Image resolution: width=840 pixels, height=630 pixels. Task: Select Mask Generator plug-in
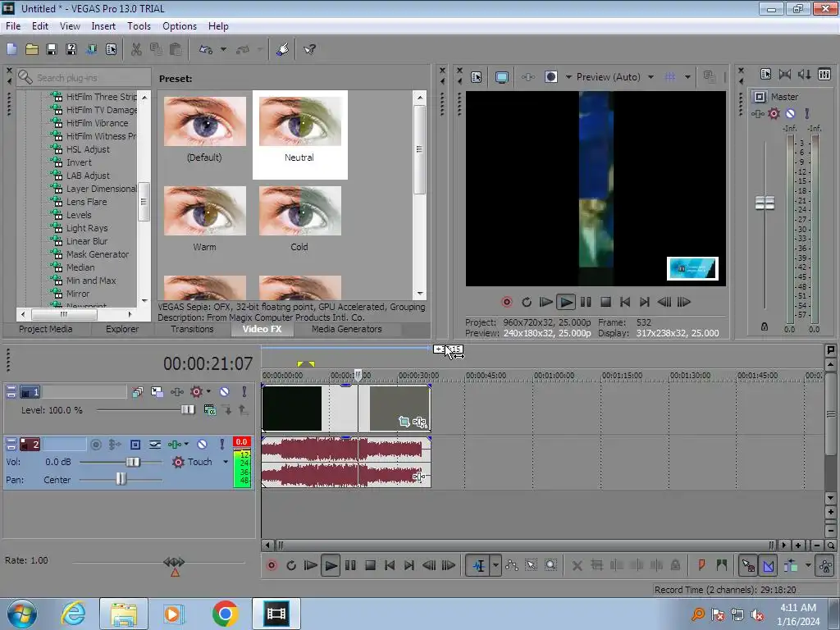pyautogui.click(x=98, y=254)
